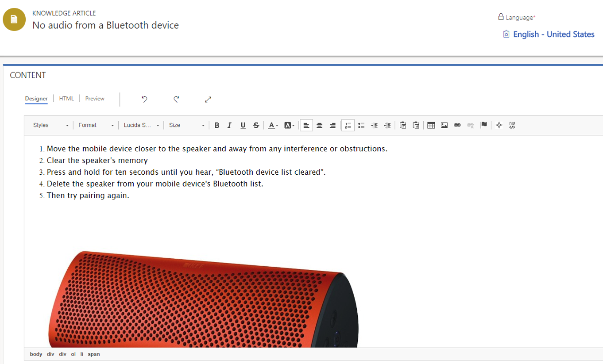Open the text color picker

pyautogui.click(x=273, y=126)
